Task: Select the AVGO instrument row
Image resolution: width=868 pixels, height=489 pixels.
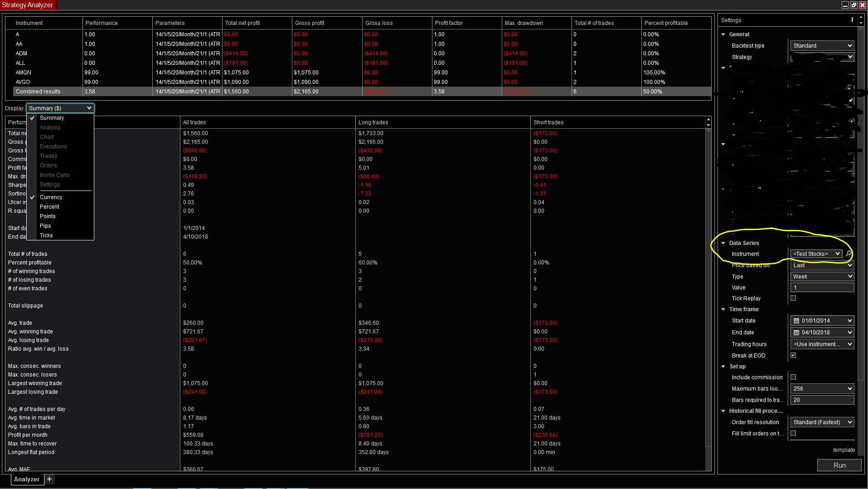Action: click(362, 82)
